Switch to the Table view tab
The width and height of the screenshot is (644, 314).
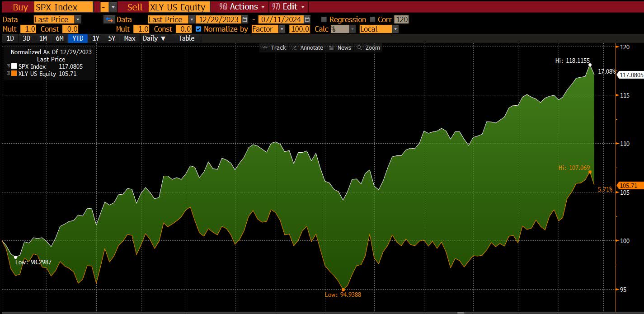[x=186, y=38]
